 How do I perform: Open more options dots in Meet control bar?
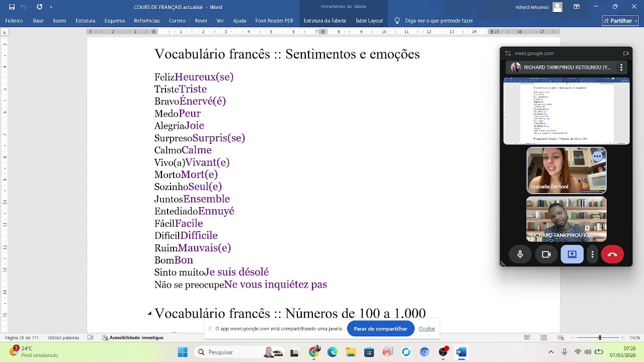click(x=593, y=254)
